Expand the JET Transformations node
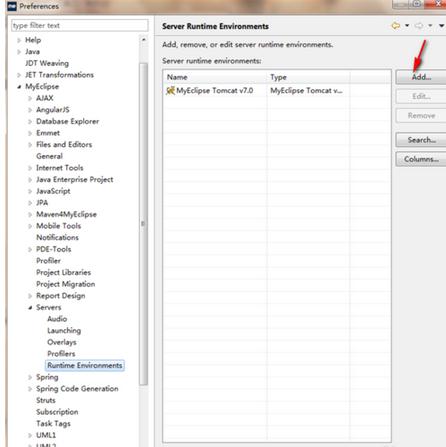Image resolution: width=446 pixels, height=447 pixels. pos(19,75)
